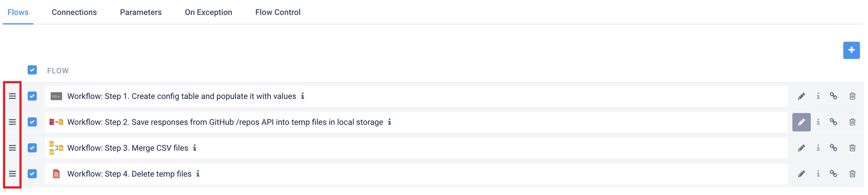Click link icon in Step 3 row
This screenshot has width=868, height=195.
(833, 148)
